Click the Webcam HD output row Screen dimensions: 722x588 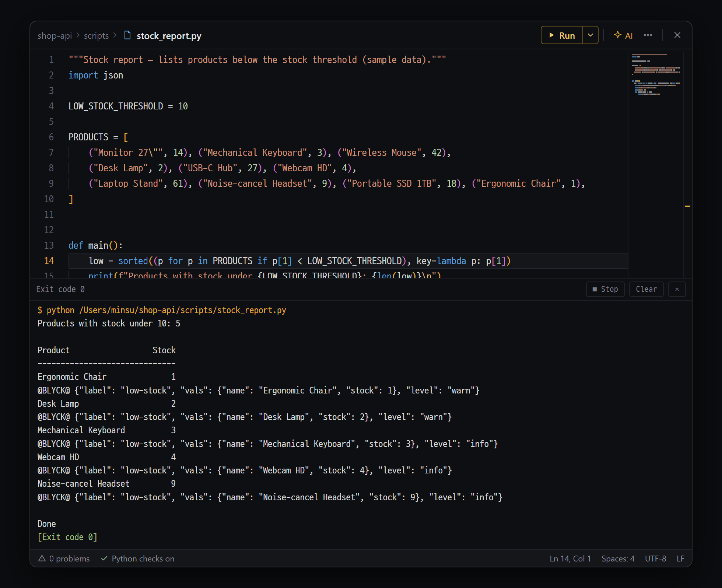(106, 457)
